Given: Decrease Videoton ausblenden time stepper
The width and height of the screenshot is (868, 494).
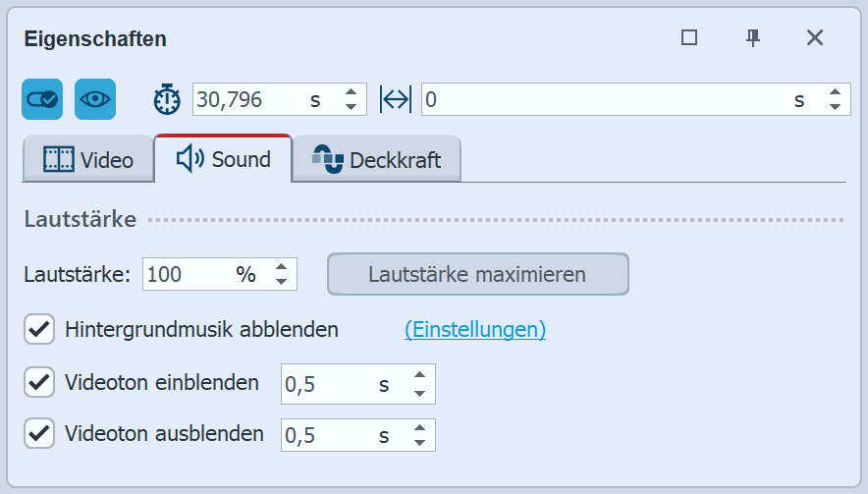Looking at the screenshot, I should pos(419,443).
